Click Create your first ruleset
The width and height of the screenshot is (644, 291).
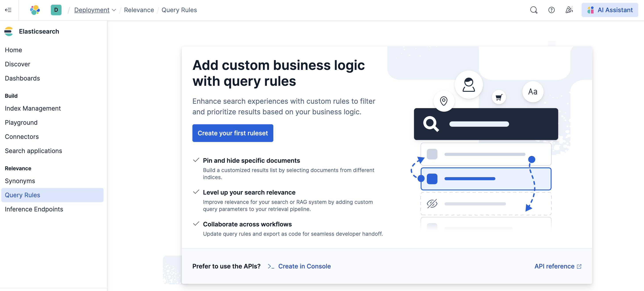232,133
